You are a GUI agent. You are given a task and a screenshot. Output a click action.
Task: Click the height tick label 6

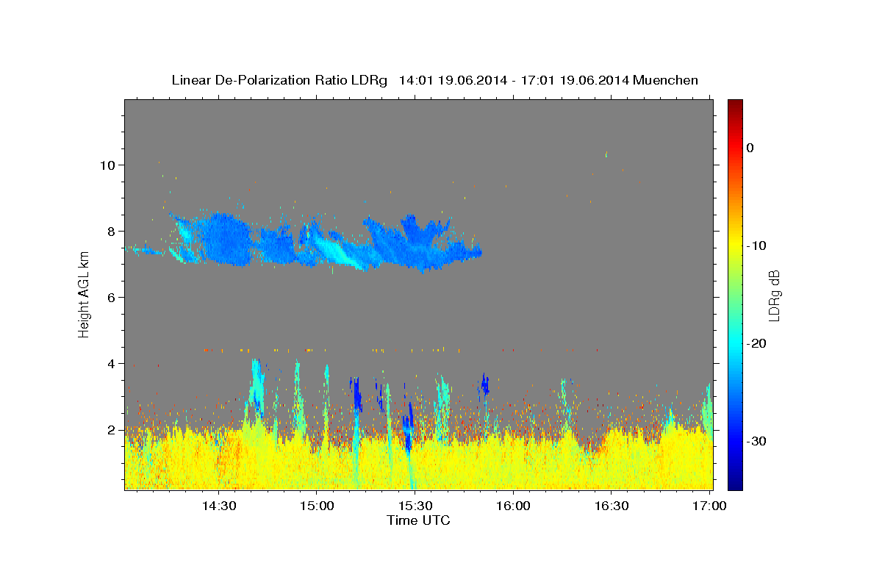tap(113, 297)
